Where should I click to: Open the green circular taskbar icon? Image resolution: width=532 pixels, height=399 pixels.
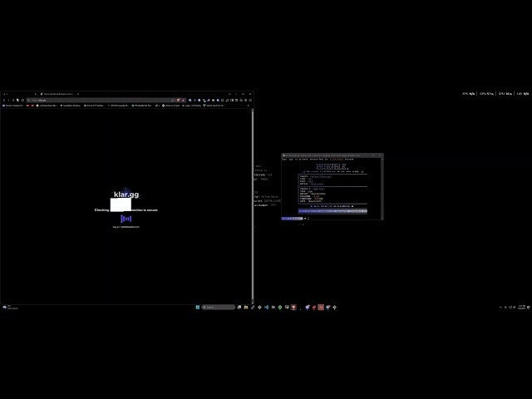click(x=280, y=307)
